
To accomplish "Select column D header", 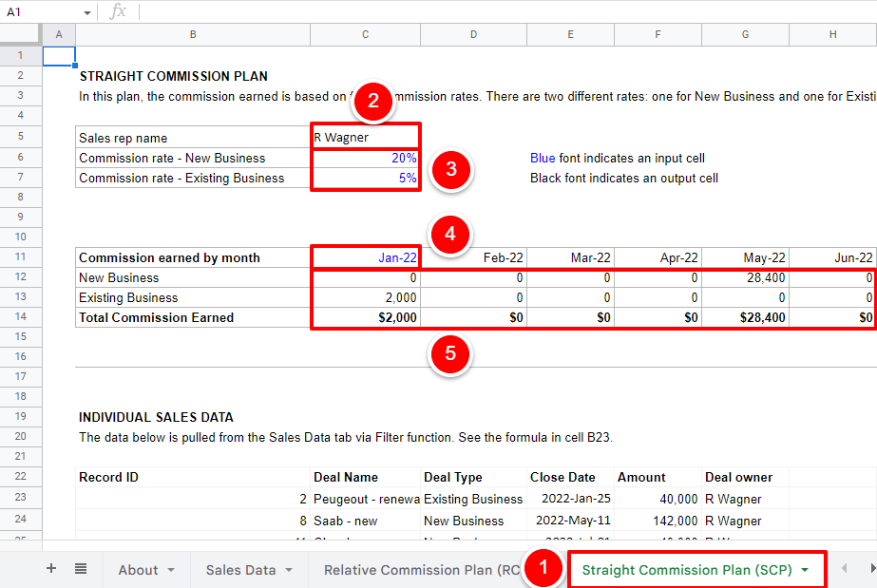I will pos(473,34).
